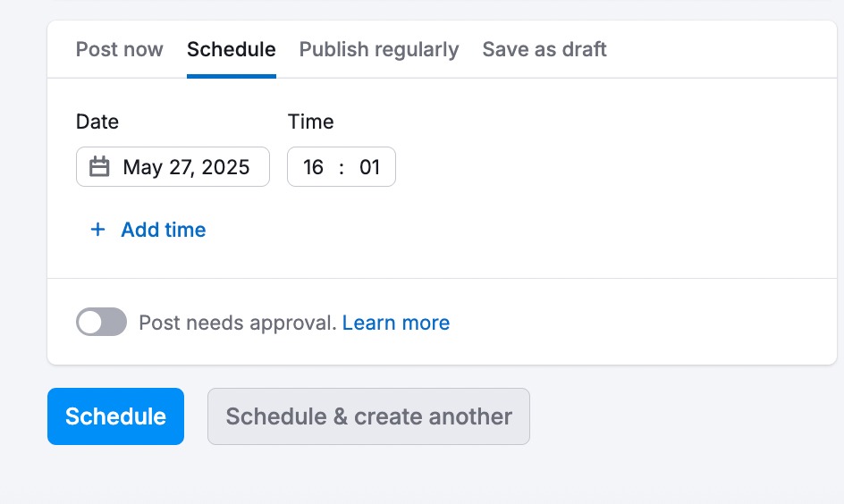Click the year 2025 in the date field
The height and width of the screenshot is (504, 844).
225,167
